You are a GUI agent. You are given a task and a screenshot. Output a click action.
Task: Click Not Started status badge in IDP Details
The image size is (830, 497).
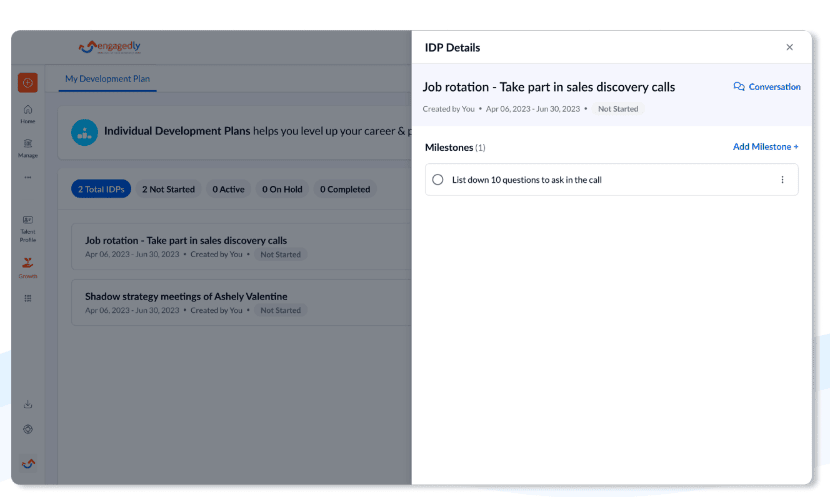[618, 109]
